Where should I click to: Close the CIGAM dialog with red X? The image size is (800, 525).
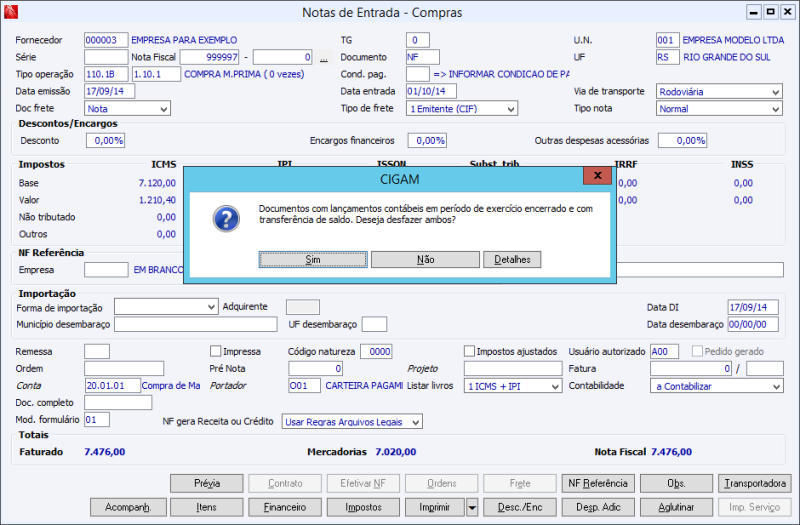pos(597,176)
